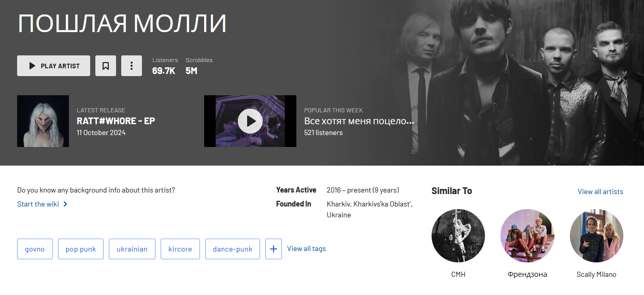Image resolution: width=644 pixels, height=295 pixels.
Task: Open the popular this week track title
Action: tap(359, 121)
